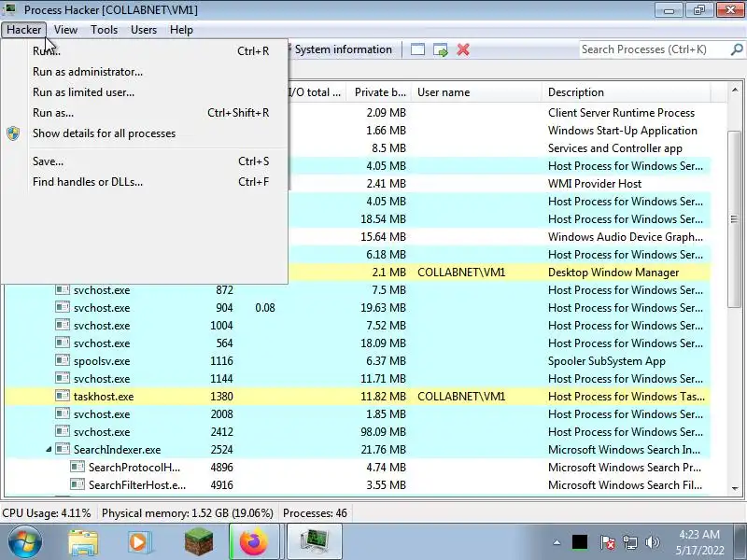The height and width of the screenshot is (560, 747).
Task: Click icon of svchost.exe PID 872
Action: [63, 289]
